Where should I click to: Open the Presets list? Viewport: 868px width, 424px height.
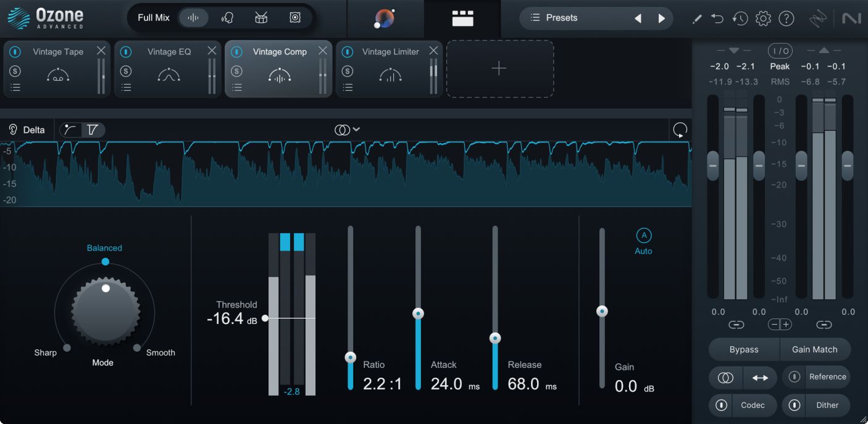561,18
